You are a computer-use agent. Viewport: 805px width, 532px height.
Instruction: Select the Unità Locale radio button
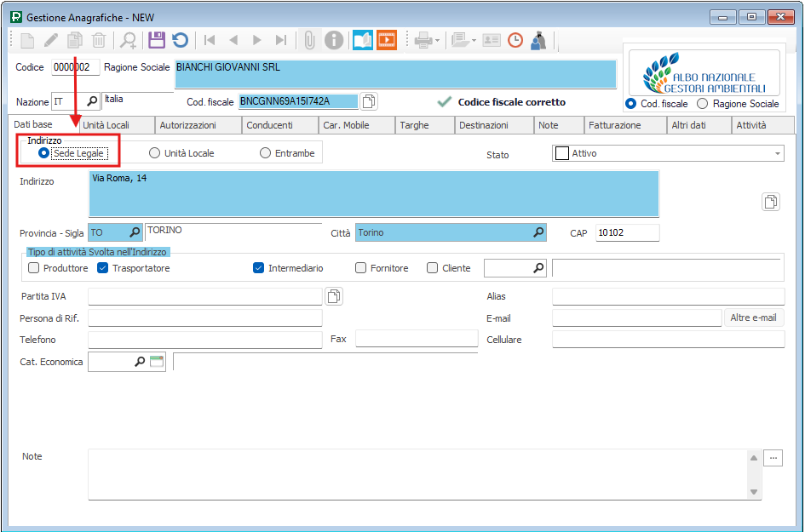[x=154, y=153]
